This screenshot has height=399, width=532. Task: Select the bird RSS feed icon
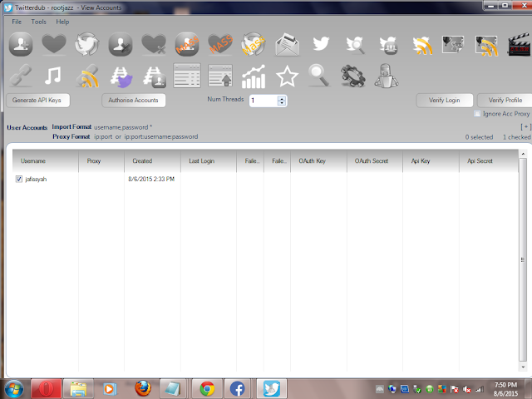[422, 45]
